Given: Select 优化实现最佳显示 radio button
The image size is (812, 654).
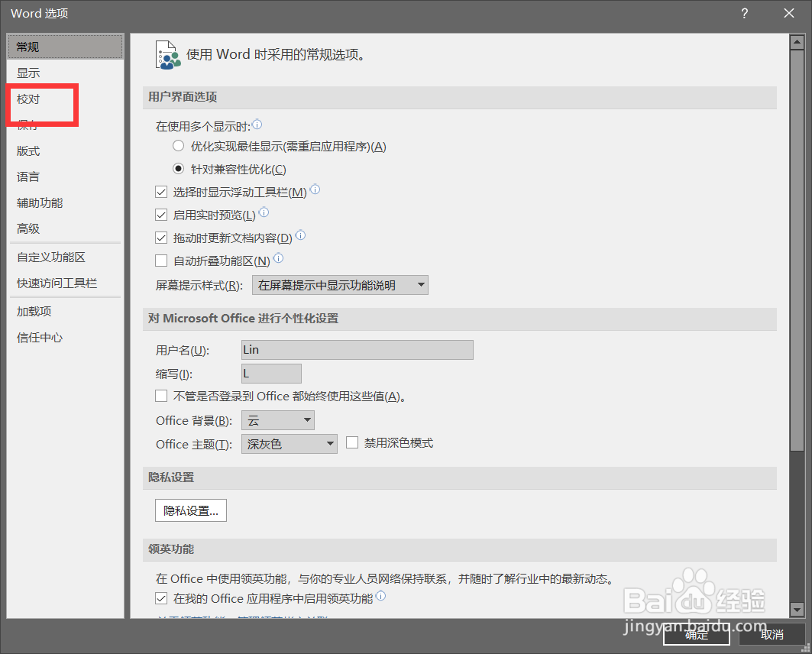Looking at the screenshot, I should coord(178,146).
